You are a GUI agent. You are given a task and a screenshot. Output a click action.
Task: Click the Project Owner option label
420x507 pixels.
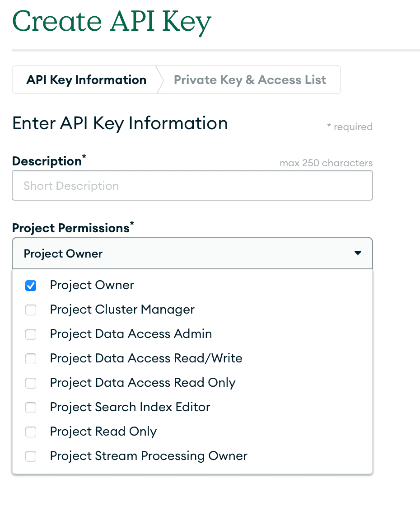click(92, 286)
